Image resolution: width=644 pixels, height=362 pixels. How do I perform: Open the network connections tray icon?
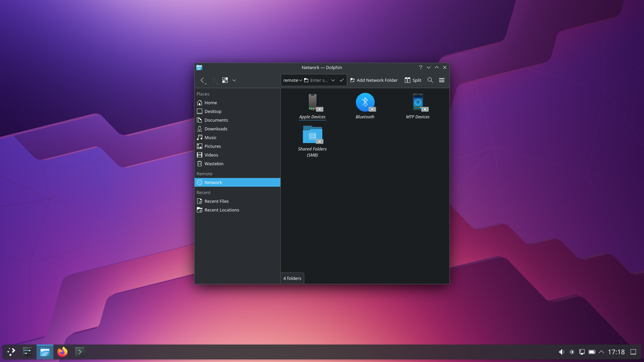click(x=582, y=352)
